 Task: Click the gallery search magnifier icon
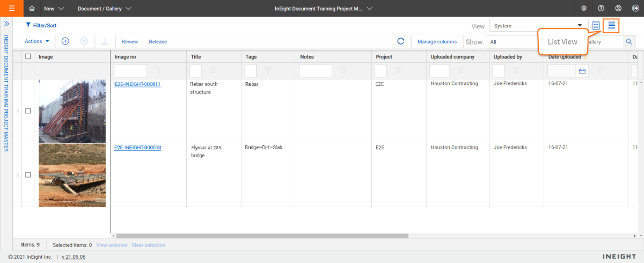pyautogui.click(x=628, y=42)
